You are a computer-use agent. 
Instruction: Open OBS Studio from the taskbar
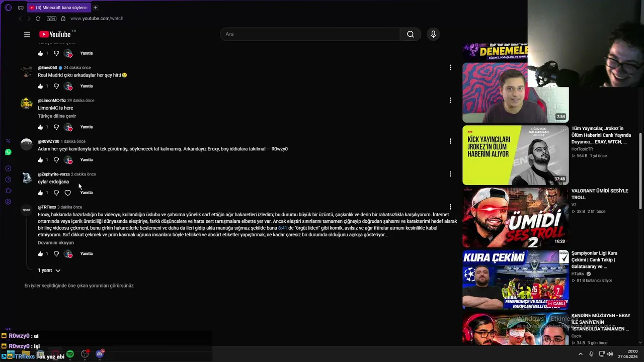[85, 354]
